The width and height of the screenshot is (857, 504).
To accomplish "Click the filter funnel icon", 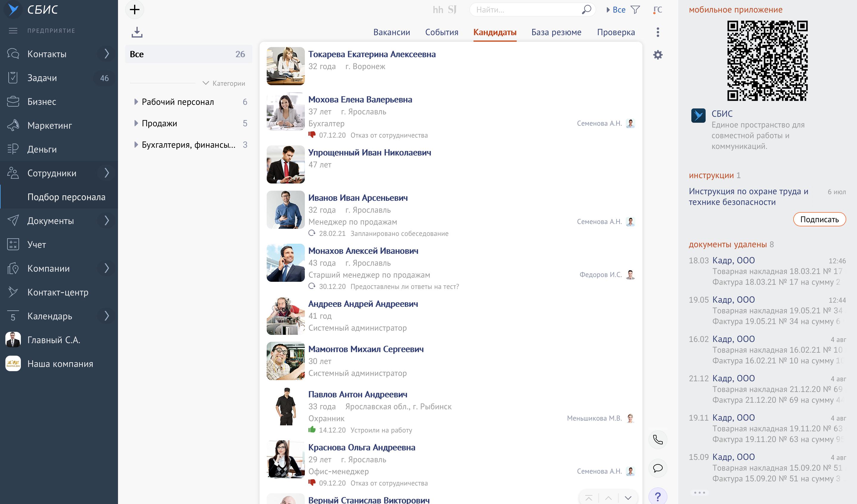I will [635, 10].
